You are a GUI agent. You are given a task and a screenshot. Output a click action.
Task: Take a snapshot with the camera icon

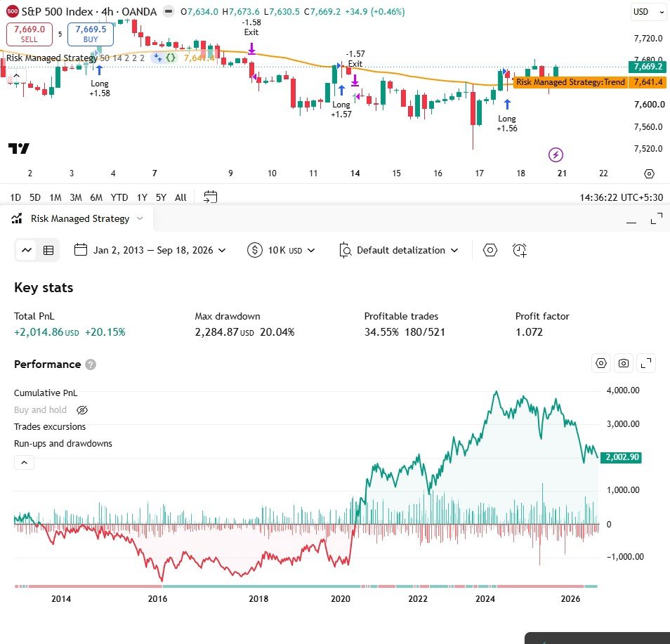tap(624, 363)
